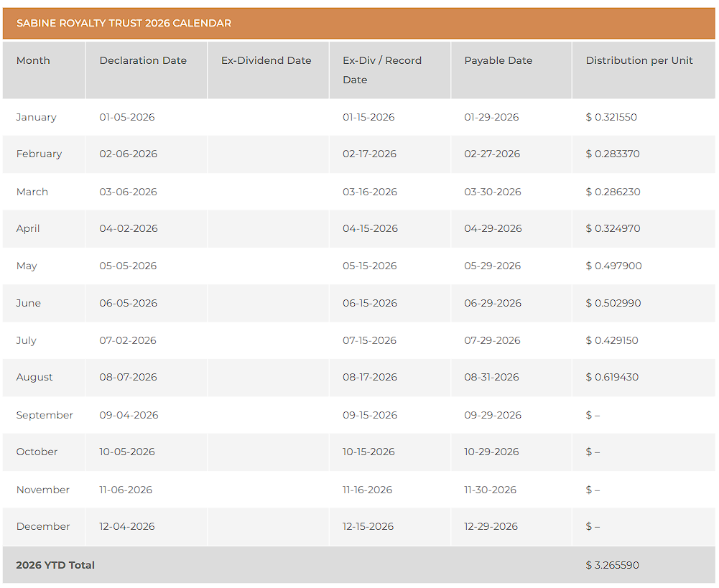Select declaration date 11-06-2026
Image resolution: width=719 pixels, height=588 pixels.
click(x=126, y=490)
